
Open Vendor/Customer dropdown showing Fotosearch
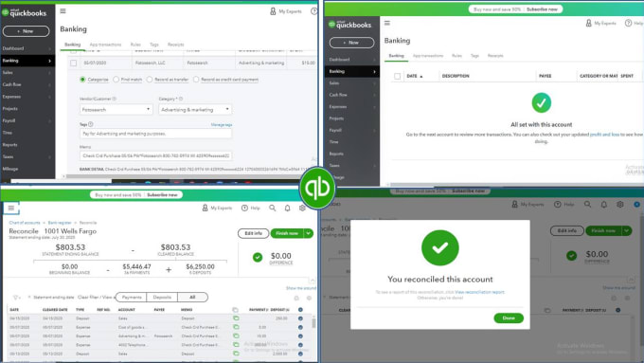(116, 110)
